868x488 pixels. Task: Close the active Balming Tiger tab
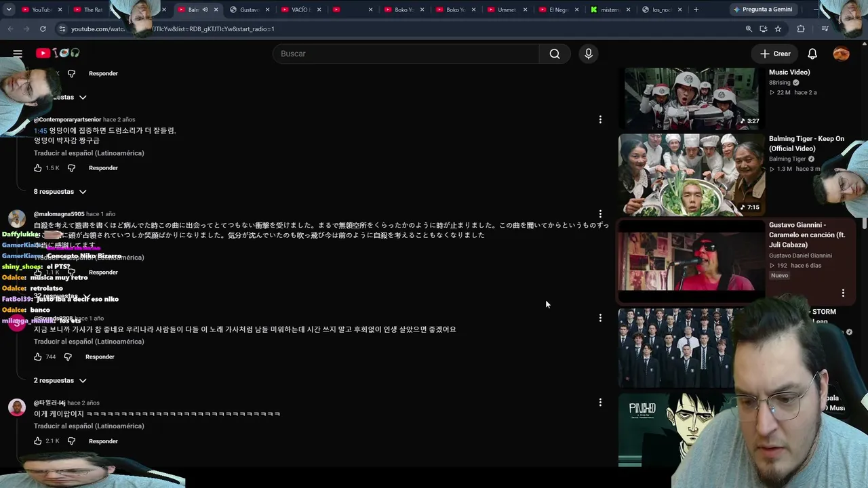[216, 9]
